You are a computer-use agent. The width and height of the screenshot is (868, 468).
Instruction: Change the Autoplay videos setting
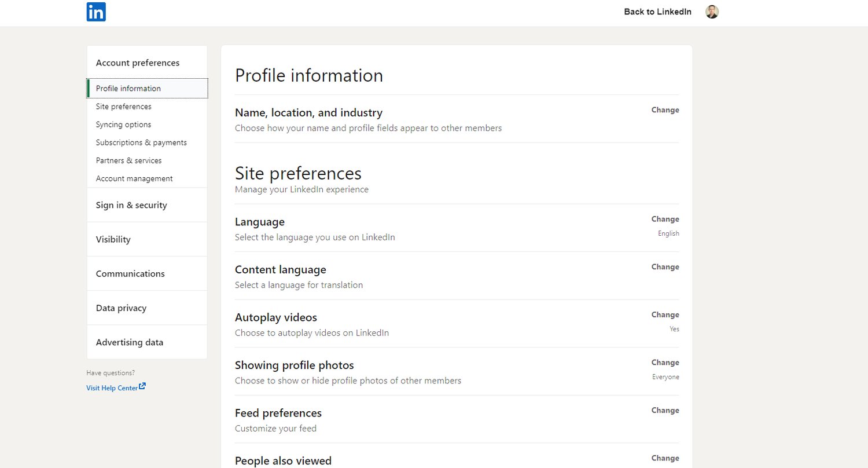[665, 315]
